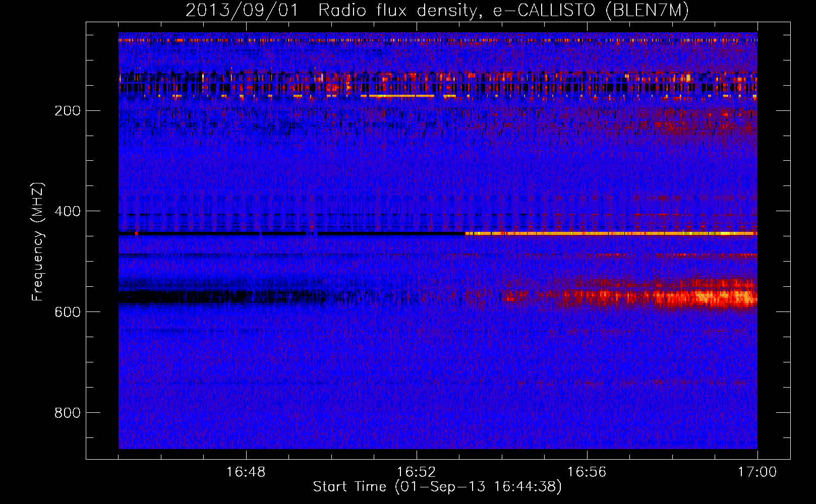The width and height of the screenshot is (816, 504).
Task: Click the 16:56 time tick label
Action: 587,472
